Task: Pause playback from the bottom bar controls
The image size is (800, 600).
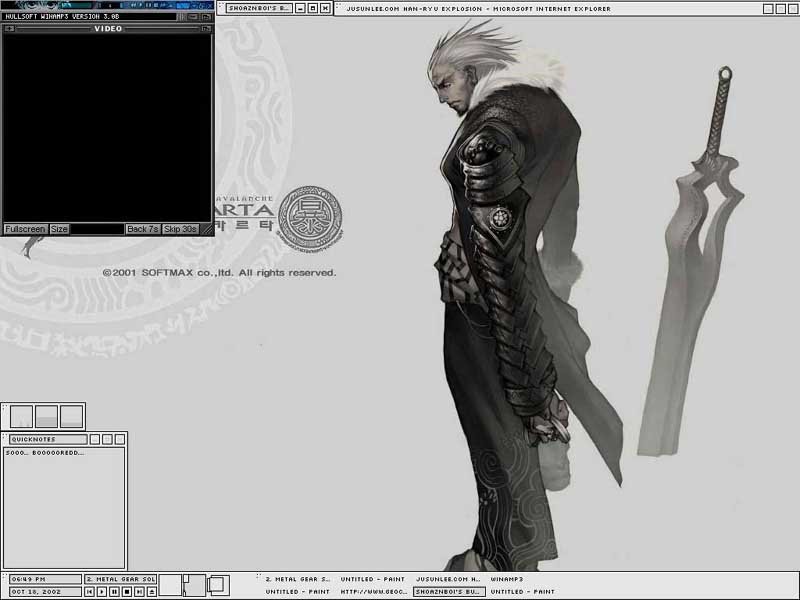Action: (113, 592)
